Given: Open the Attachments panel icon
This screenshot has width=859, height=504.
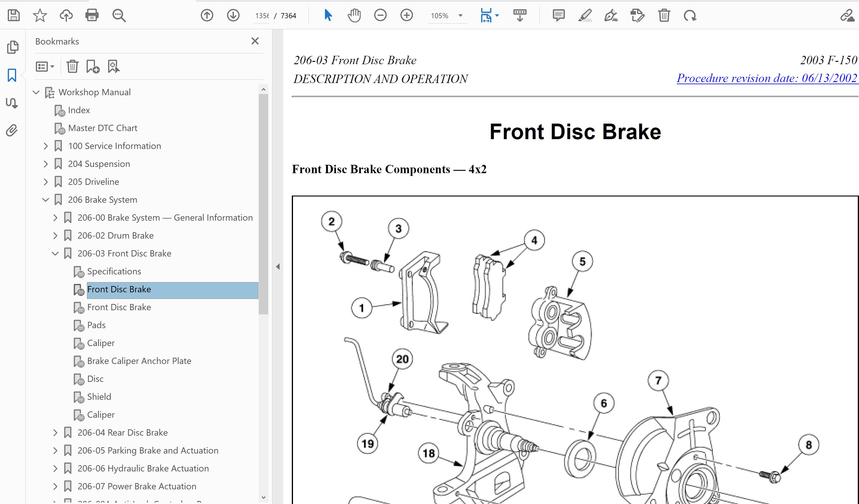Looking at the screenshot, I should 12,130.
